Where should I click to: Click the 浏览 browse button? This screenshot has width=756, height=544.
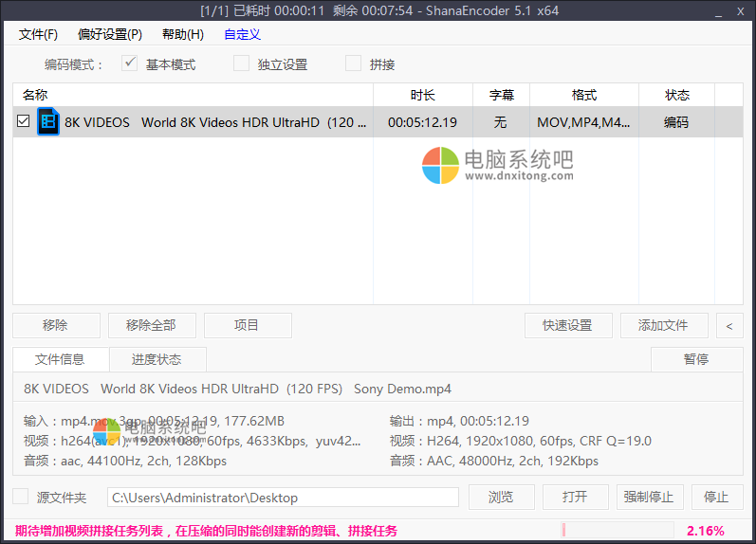pyautogui.click(x=502, y=497)
